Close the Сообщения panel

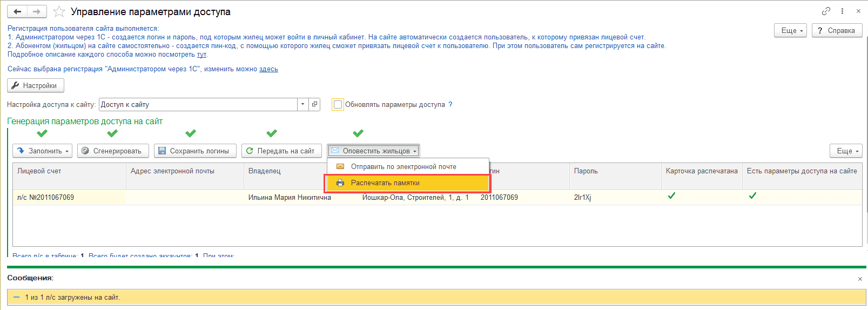(860, 279)
